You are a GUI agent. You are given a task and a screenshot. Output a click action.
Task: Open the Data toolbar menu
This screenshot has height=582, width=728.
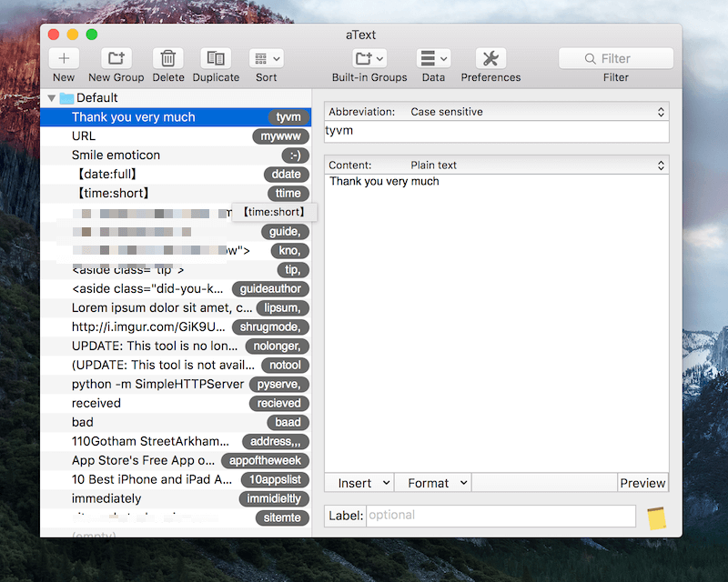(433, 59)
